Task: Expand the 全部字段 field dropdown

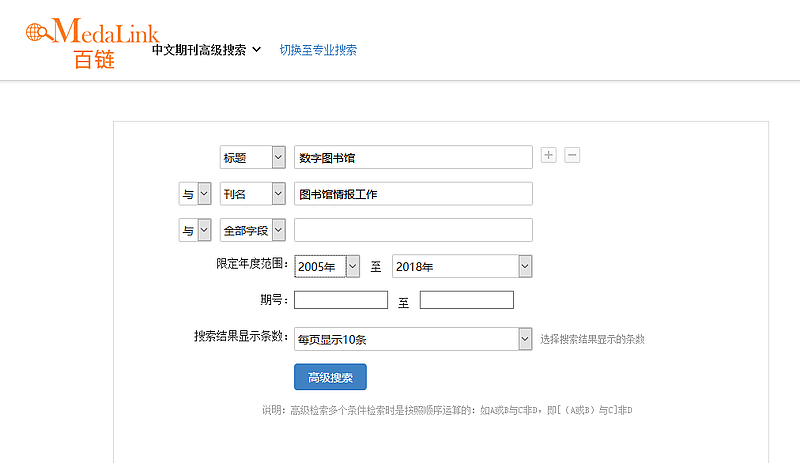Action: 252,230
